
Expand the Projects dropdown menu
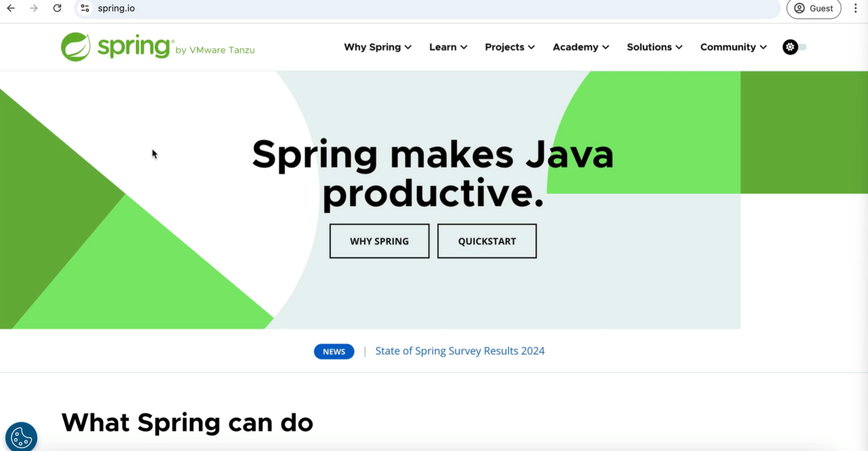509,47
